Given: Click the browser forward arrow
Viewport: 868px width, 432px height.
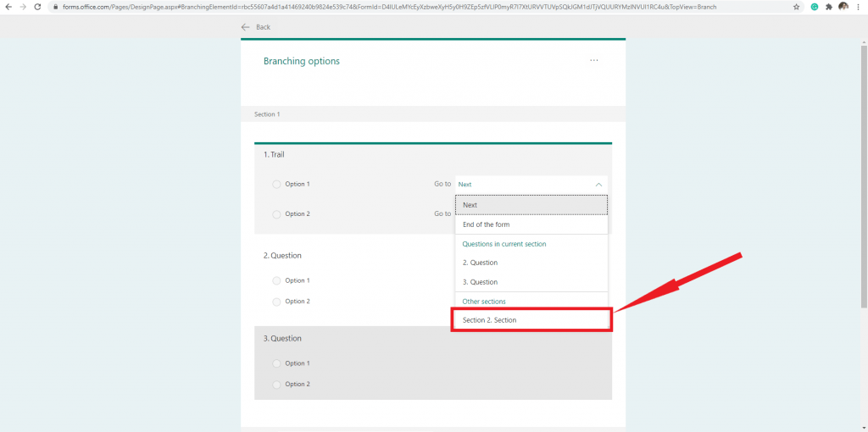Looking at the screenshot, I should click(x=22, y=6).
